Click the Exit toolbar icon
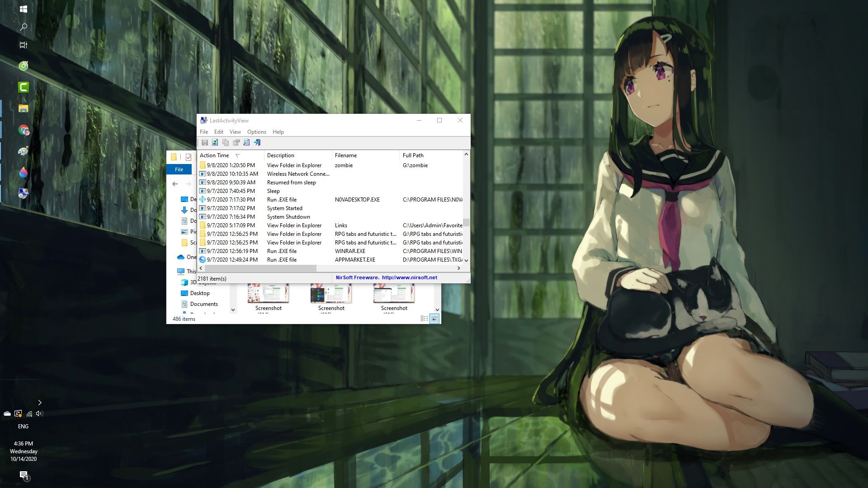The width and height of the screenshot is (868, 488). coord(257,143)
